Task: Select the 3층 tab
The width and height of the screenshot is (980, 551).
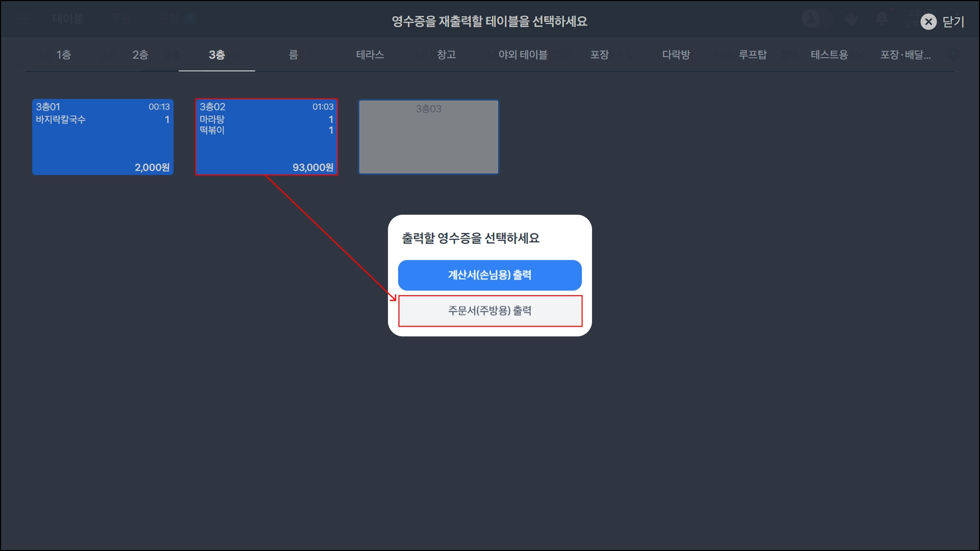Action: 217,55
